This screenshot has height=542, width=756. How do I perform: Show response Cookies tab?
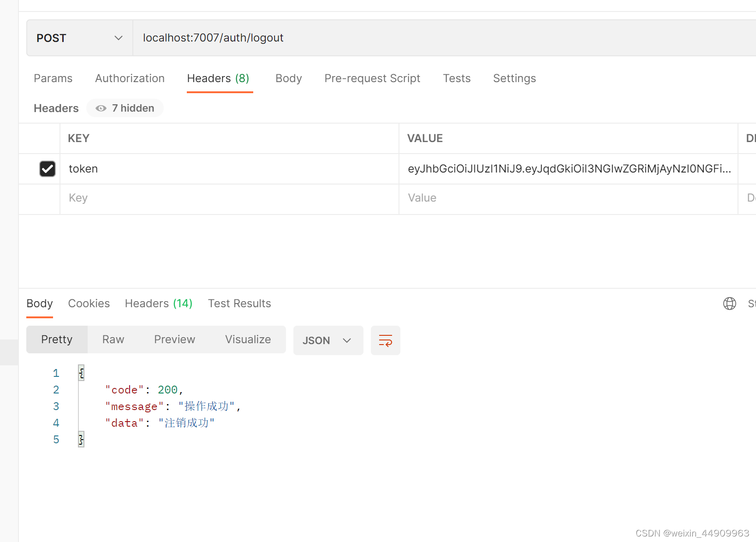click(x=89, y=304)
